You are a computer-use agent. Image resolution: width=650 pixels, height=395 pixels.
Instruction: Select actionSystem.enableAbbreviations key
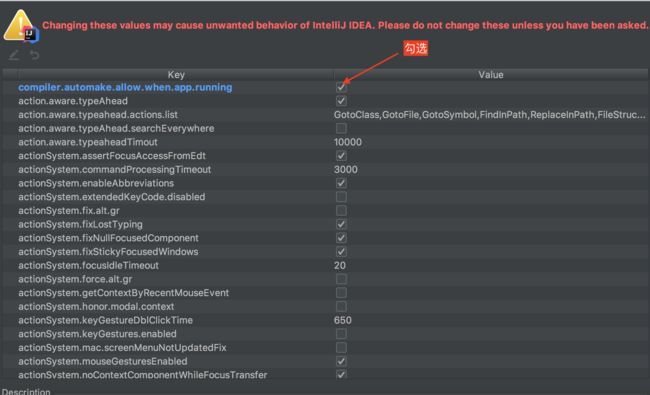click(96, 183)
